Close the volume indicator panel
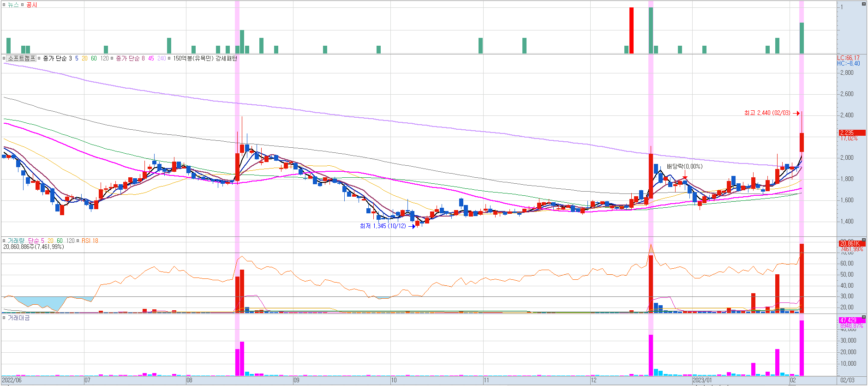The image size is (868, 386). point(864,240)
